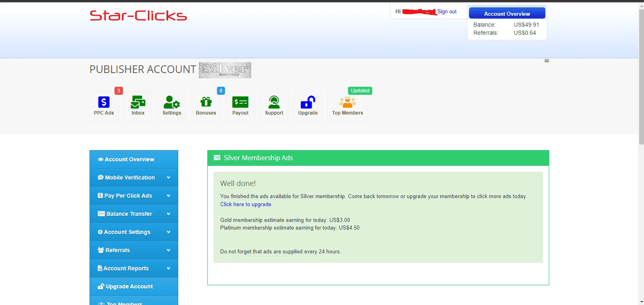644x305 pixels.
Task: Click the Gold membership estimate earning line
Action: point(285,220)
